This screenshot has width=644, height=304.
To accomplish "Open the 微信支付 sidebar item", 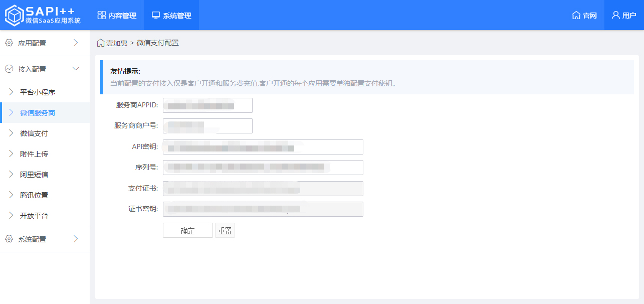I will click(34, 133).
